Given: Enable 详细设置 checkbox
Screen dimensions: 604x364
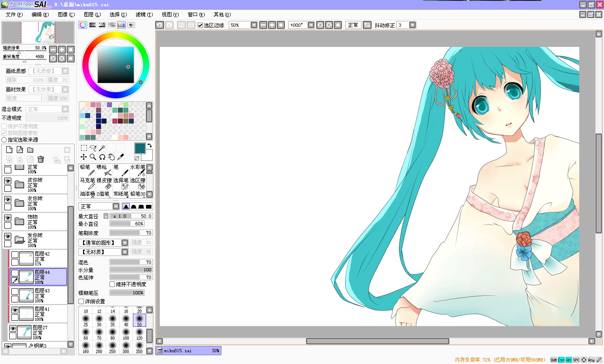Looking at the screenshot, I should coord(81,301).
